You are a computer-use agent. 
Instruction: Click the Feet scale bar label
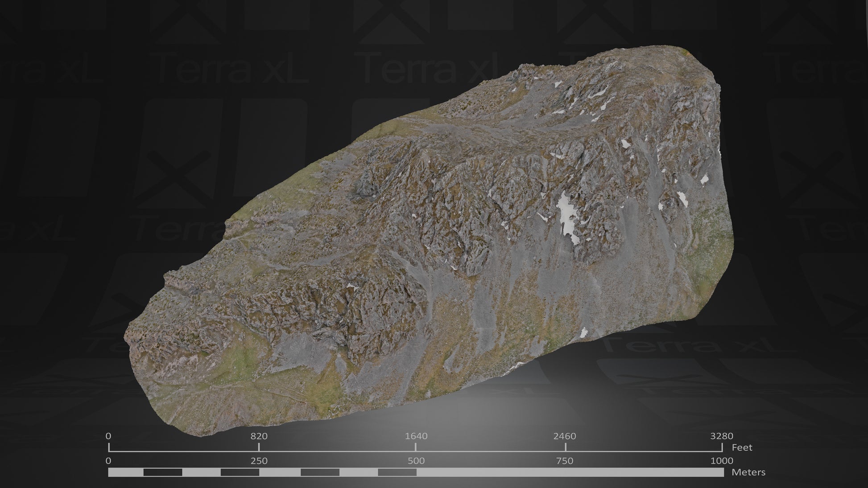[x=742, y=447]
